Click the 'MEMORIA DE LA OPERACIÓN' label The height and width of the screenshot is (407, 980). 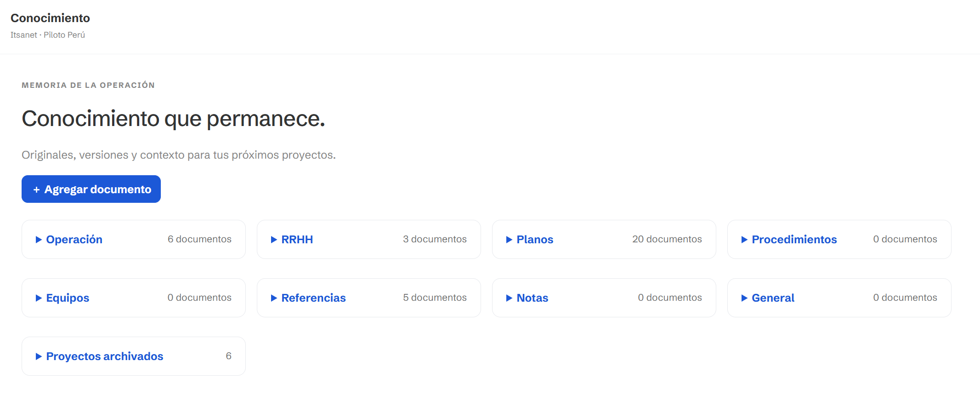coord(88,85)
